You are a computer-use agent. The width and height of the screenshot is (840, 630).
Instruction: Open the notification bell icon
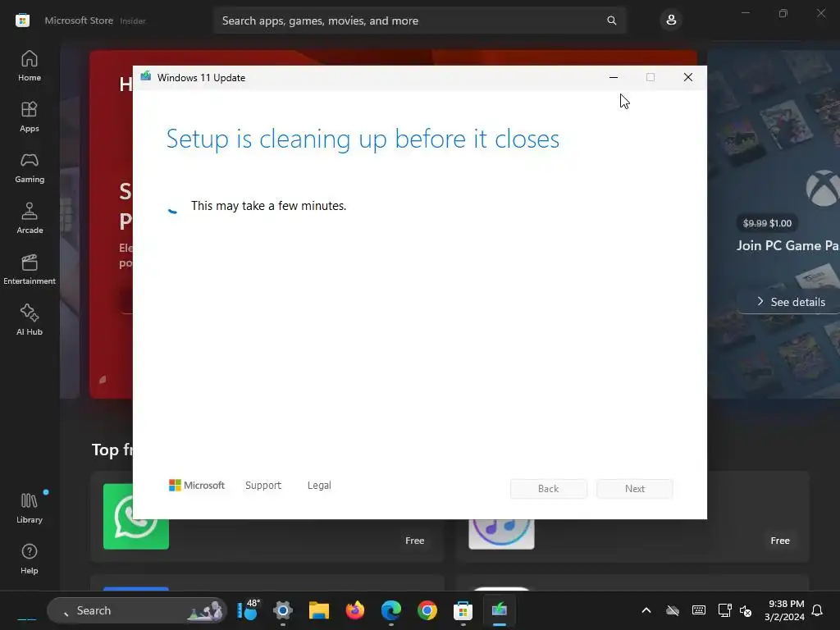click(x=817, y=610)
